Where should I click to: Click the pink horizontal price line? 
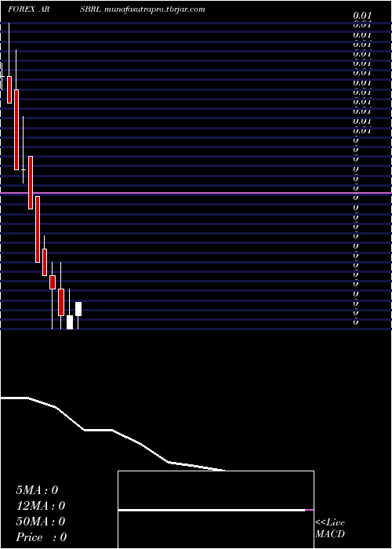(x=196, y=193)
